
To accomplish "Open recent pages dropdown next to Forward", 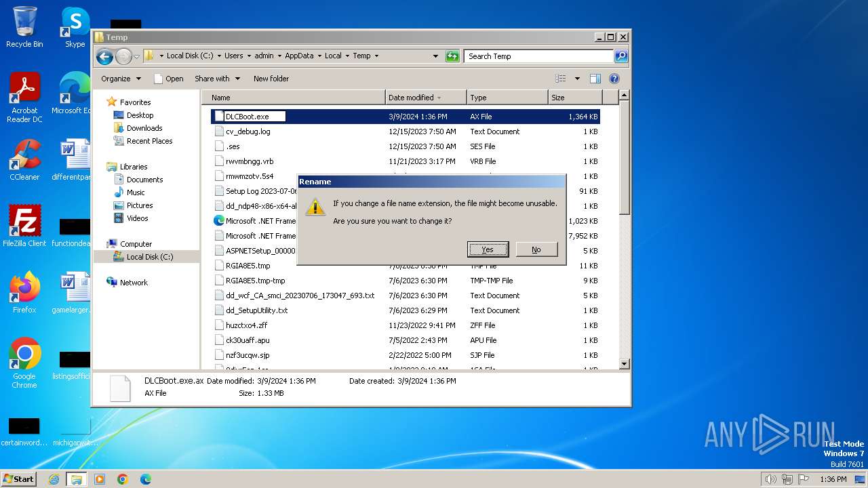I will (136, 56).
